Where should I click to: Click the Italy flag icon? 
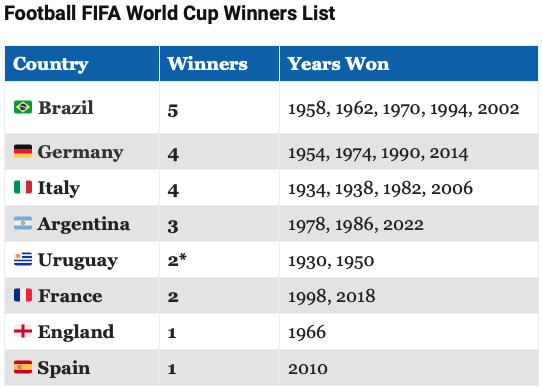point(23,187)
